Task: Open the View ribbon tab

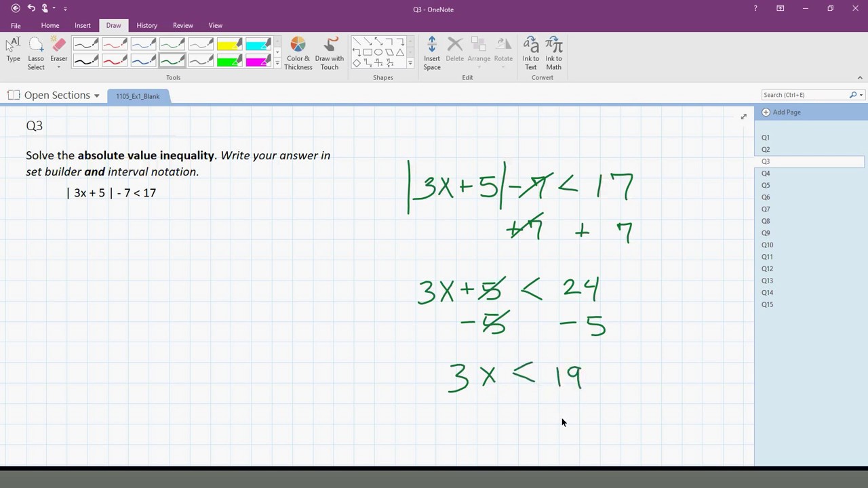Action: [x=216, y=25]
